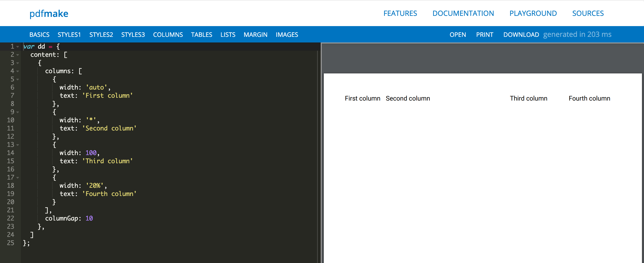Click line number 25 in the gutter
Image resolution: width=644 pixels, height=263 pixels.
coord(10,243)
